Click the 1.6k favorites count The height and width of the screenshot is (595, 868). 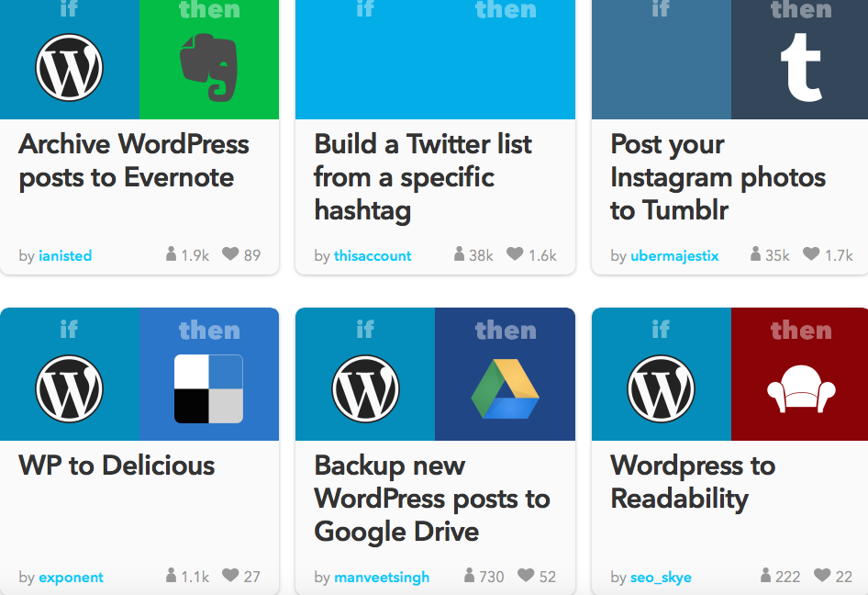(x=542, y=255)
